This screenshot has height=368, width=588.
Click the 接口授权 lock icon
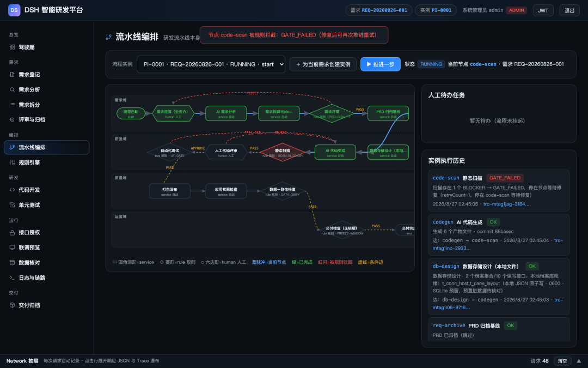pyautogui.click(x=13, y=232)
